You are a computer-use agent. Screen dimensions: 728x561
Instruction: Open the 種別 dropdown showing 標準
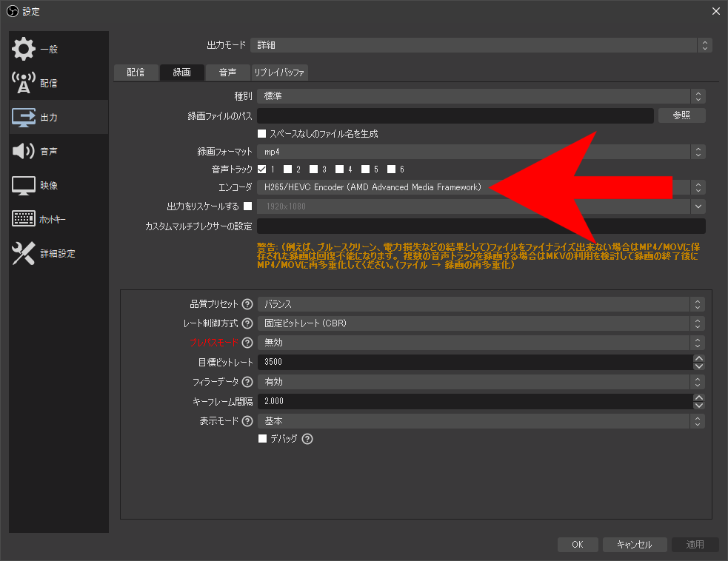point(481,96)
